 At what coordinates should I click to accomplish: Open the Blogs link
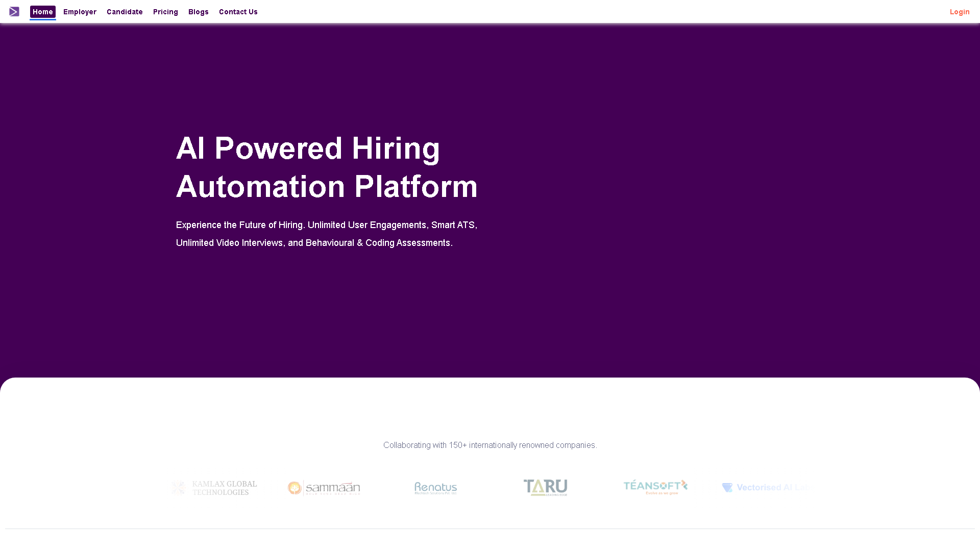click(x=199, y=12)
